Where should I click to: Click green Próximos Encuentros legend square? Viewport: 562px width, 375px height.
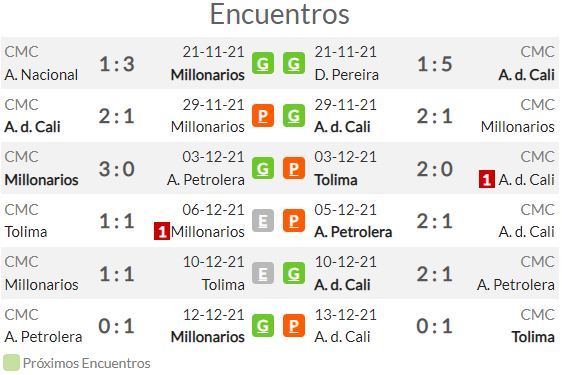point(11,363)
